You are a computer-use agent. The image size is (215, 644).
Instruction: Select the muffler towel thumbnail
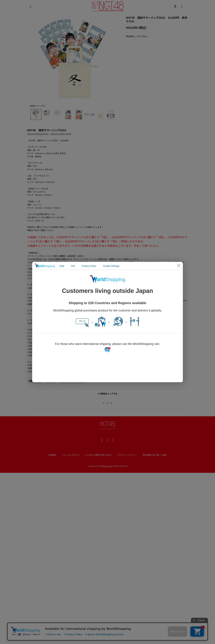90,115
